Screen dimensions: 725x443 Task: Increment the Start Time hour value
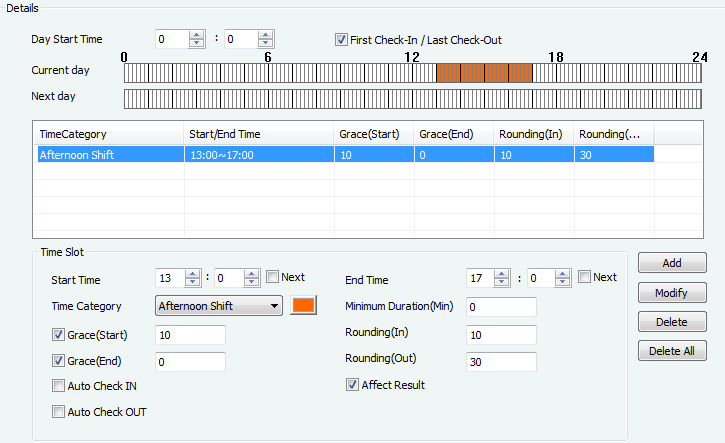(x=195, y=274)
